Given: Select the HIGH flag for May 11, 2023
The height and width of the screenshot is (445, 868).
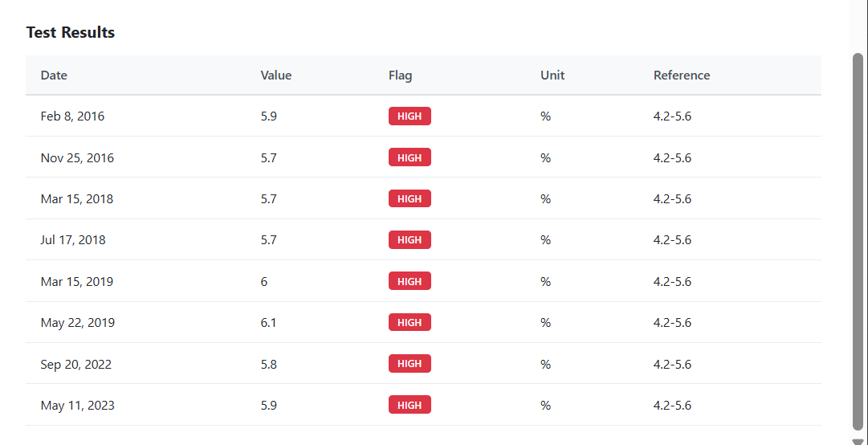Looking at the screenshot, I should point(410,405).
